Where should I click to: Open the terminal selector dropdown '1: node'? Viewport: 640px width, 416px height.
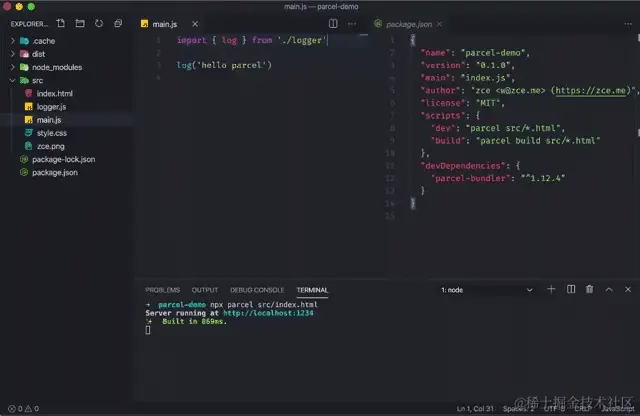[487, 290]
